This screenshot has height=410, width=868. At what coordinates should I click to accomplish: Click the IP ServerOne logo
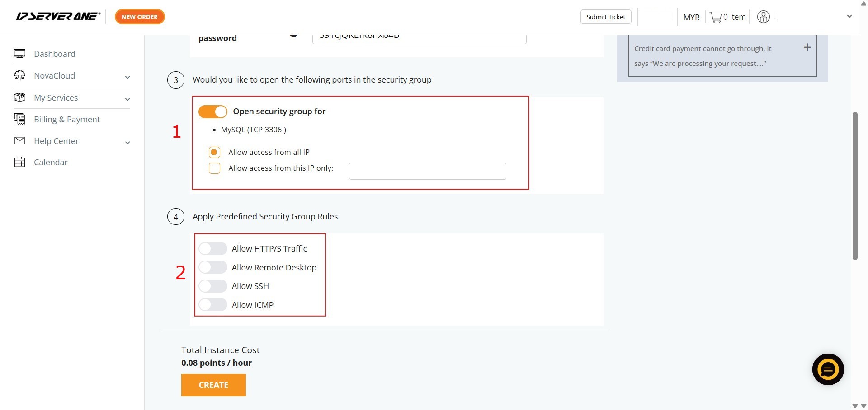pos(58,17)
